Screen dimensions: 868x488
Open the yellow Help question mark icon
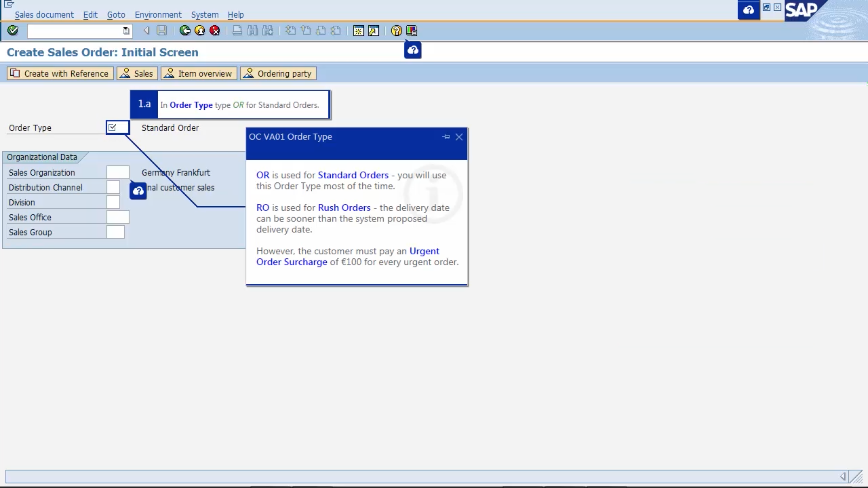click(396, 31)
